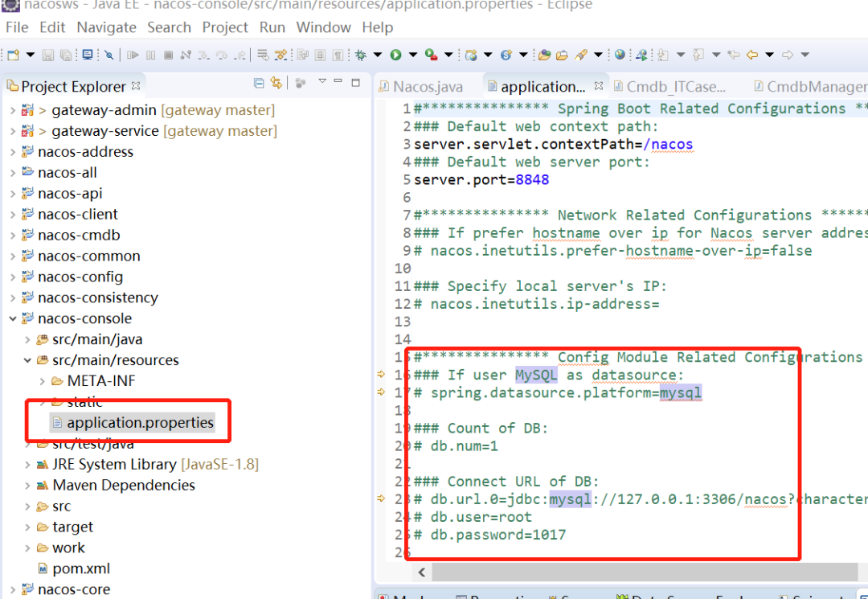
Task: Open the Project menu
Action: coord(225,27)
